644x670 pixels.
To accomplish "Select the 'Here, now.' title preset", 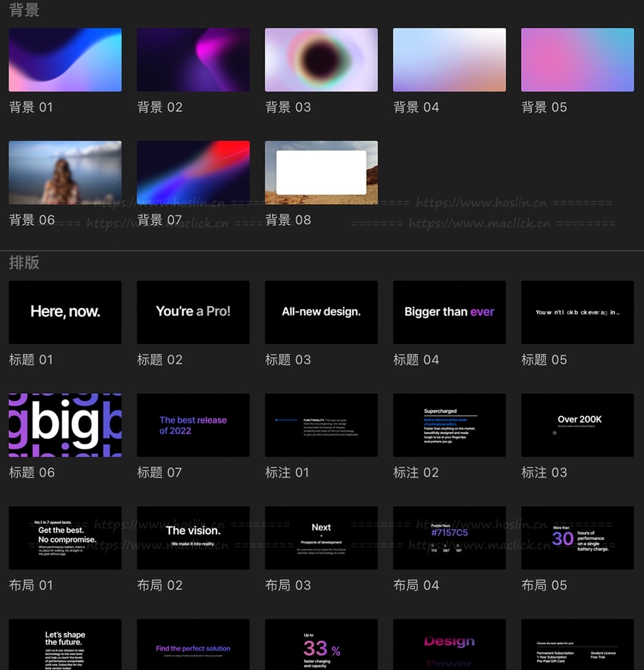I will click(x=65, y=312).
